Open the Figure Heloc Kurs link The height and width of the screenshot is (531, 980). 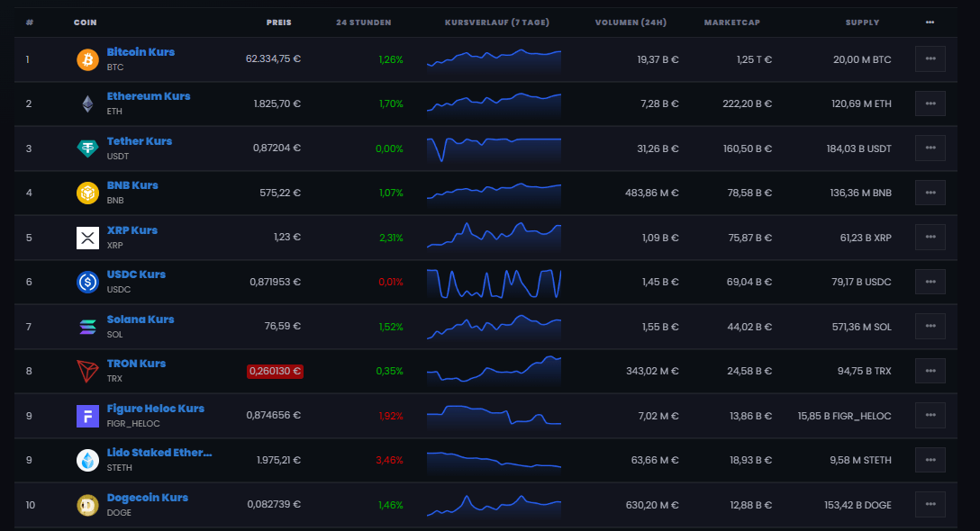pyautogui.click(x=155, y=409)
